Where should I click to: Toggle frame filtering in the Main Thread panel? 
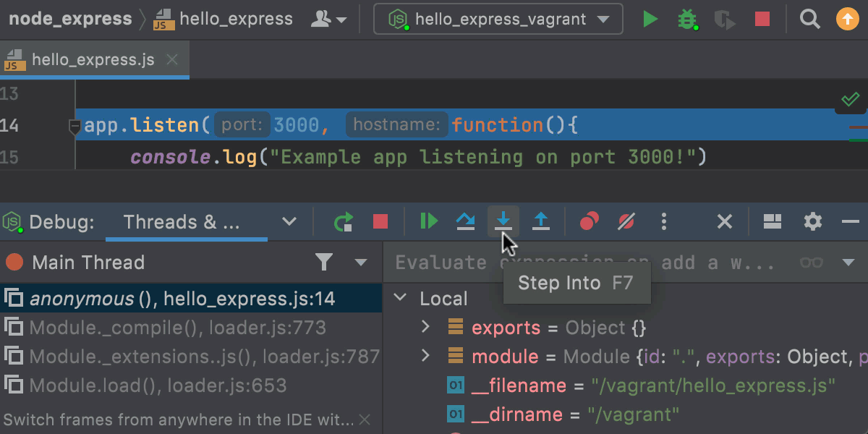point(323,263)
